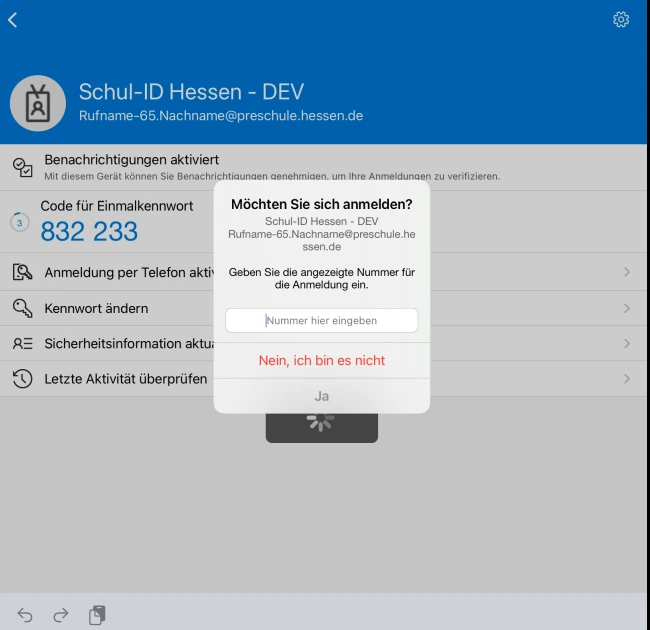Tap the Schul-ID Hessen - DEV header title
This screenshot has height=630, width=650.
pyautogui.click(x=192, y=92)
